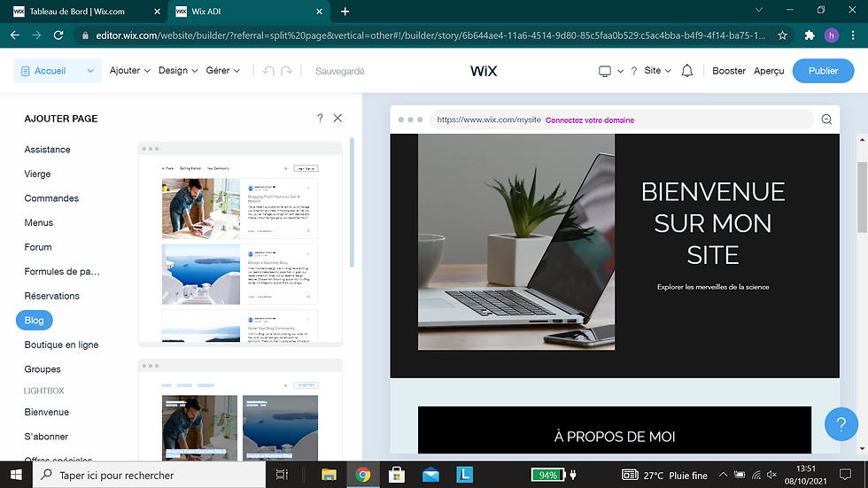The image size is (868, 488).
Task: Click the undo arrow icon
Action: click(268, 71)
